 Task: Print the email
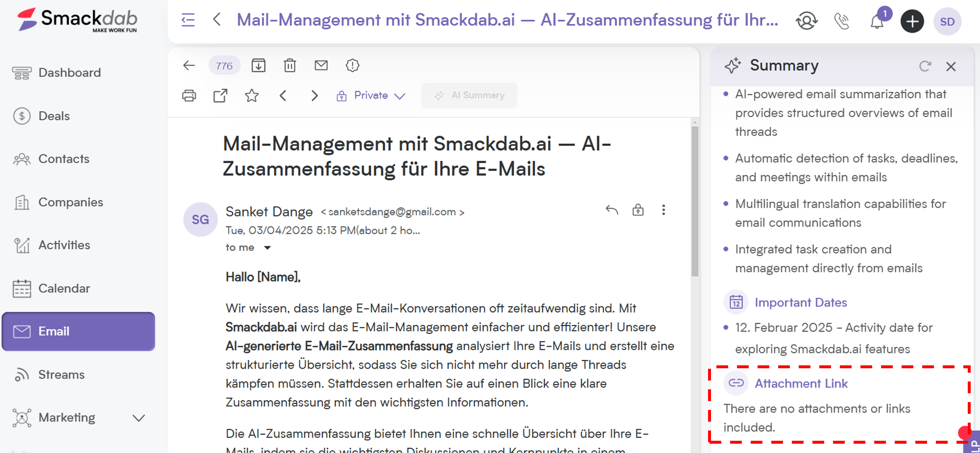coord(189,95)
